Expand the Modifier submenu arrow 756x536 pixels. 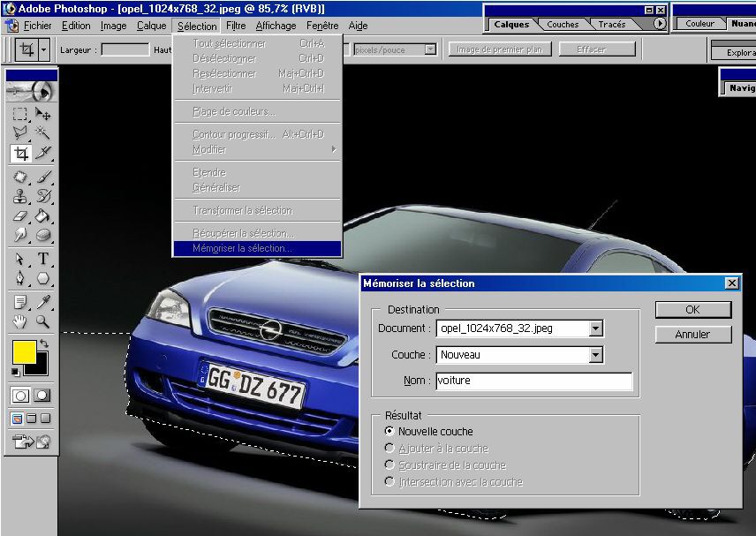pos(334,149)
